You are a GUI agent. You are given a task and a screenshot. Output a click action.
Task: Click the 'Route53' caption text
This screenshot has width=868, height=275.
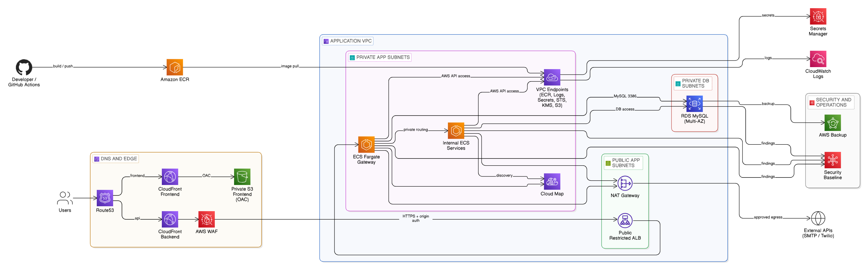[105, 211]
